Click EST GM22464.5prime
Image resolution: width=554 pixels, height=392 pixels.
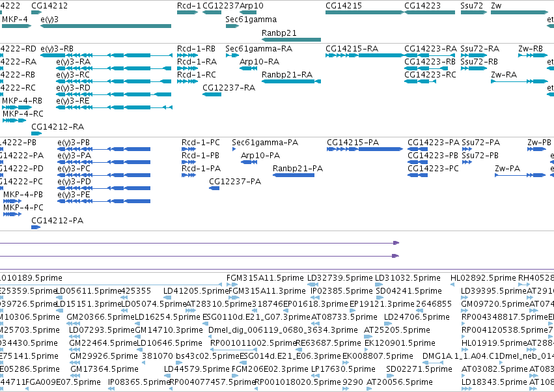tap(75, 350)
